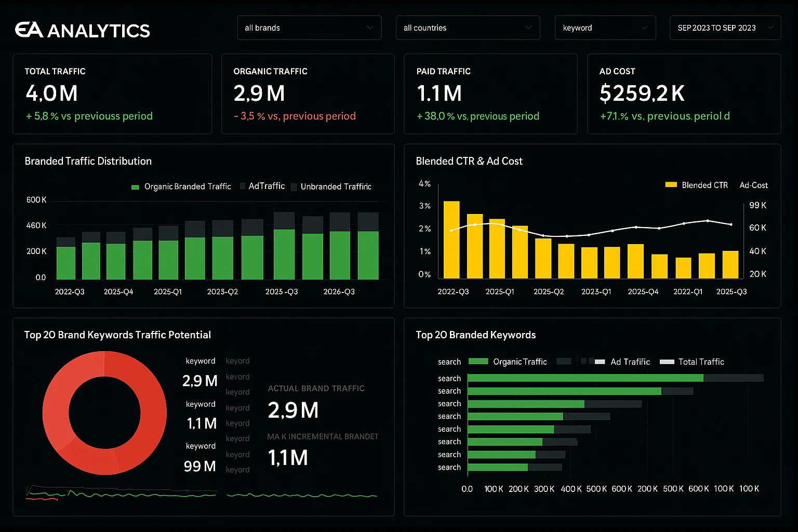This screenshot has height=532, width=798.
Task: Open the SEP 2023 date range picker
Action: click(725, 28)
